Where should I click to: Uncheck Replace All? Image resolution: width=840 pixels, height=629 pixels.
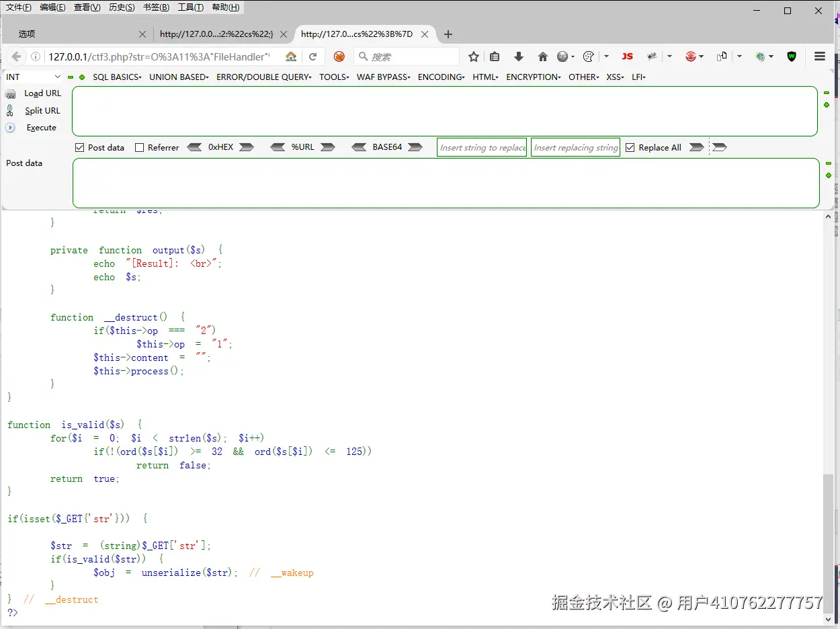click(x=630, y=147)
